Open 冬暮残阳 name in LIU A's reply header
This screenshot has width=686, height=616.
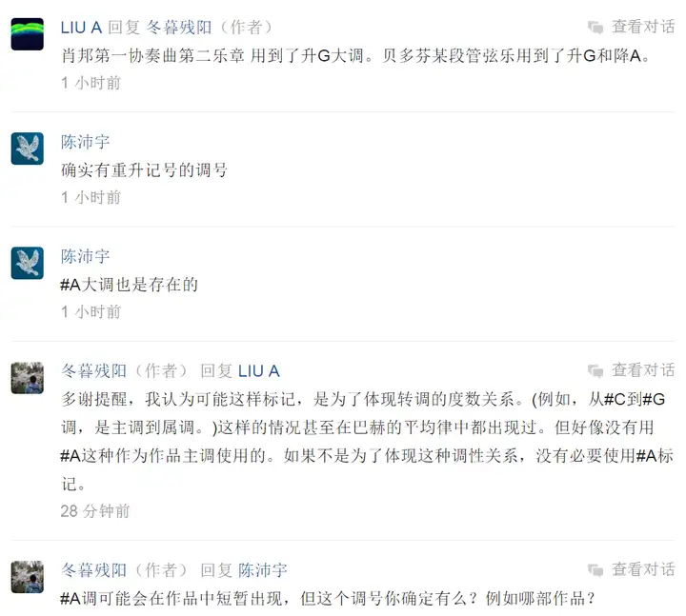pos(178,28)
